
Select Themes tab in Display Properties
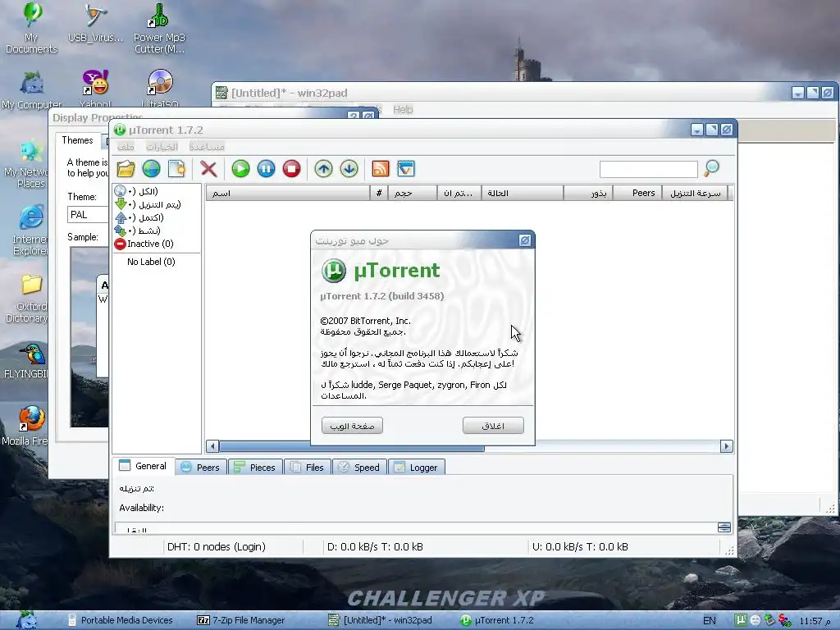pos(77,140)
